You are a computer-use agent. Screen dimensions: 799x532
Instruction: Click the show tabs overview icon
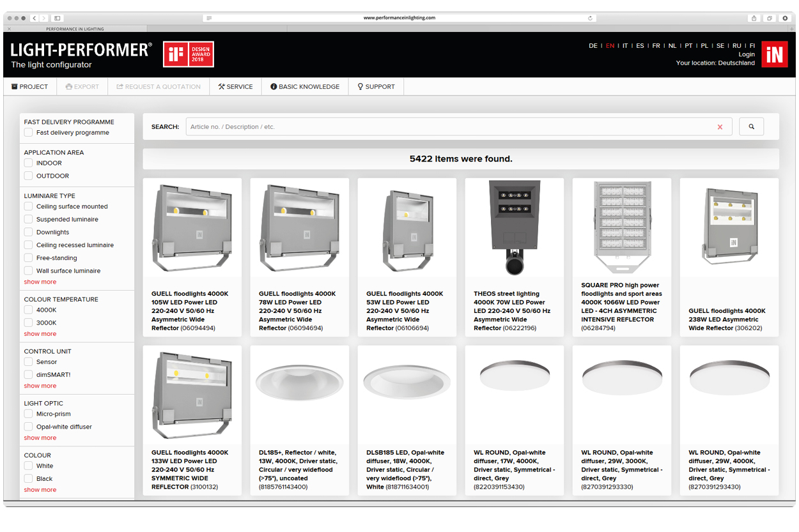tap(770, 18)
